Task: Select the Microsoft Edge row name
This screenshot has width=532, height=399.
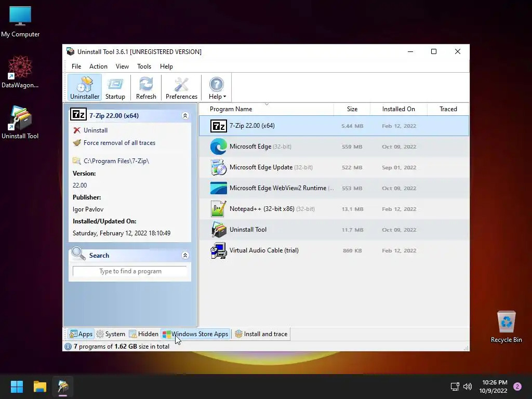Action: click(x=250, y=147)
